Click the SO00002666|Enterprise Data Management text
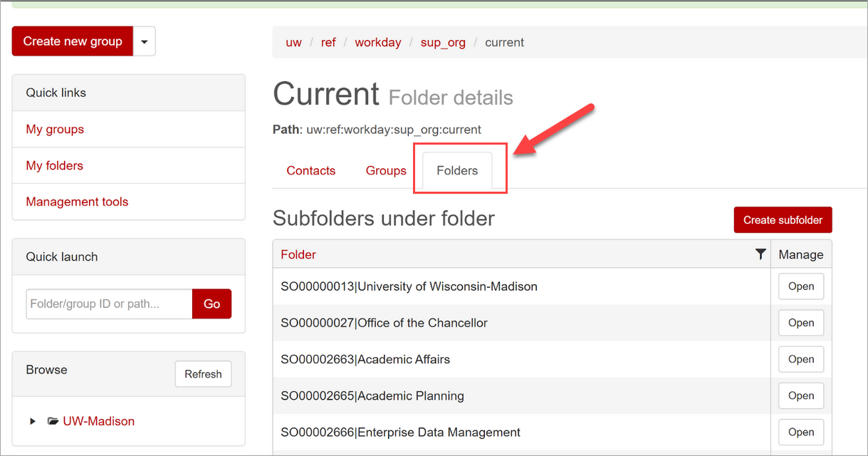The image size is (868, 456). (x=400, y=432)
